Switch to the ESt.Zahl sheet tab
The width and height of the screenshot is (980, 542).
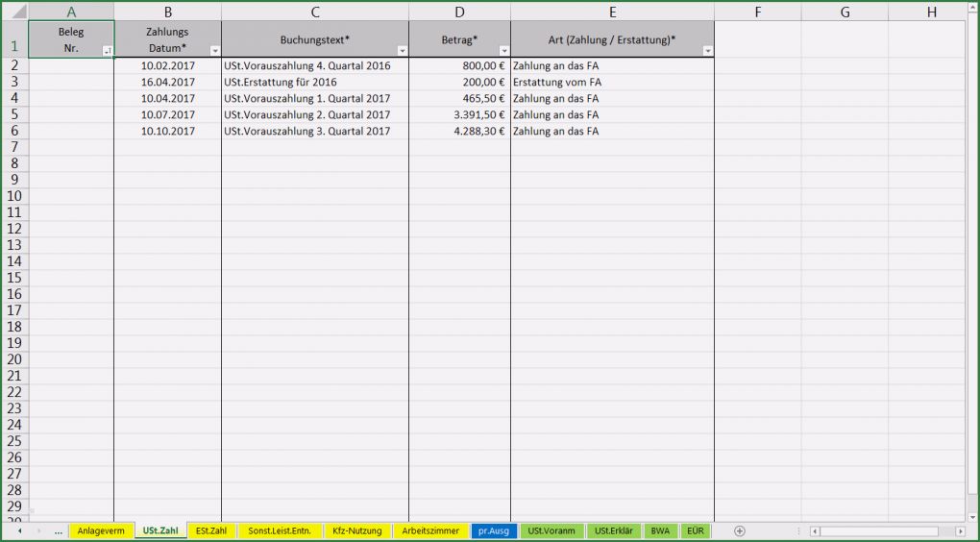pyautogui.click(x=210, y=530)
